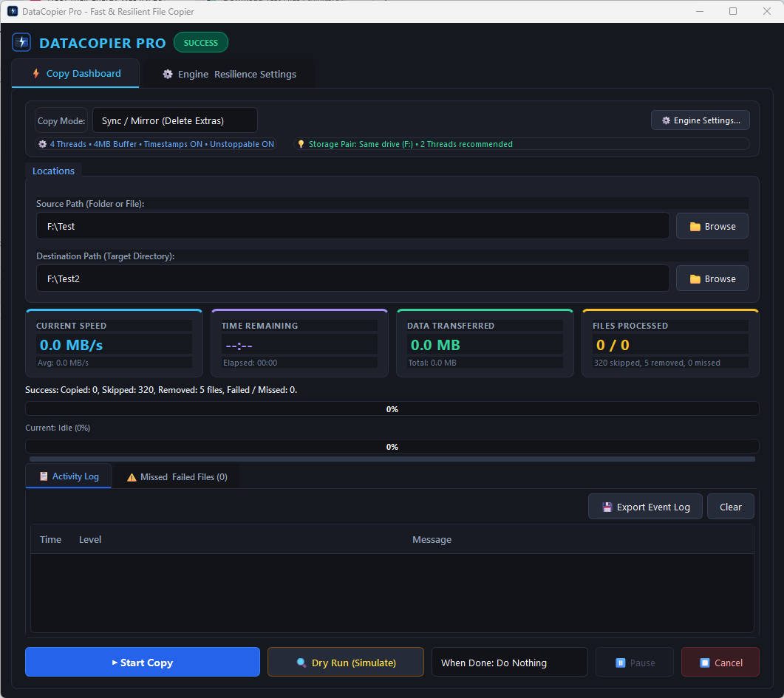Click the folder icon on Source Browse button
784x698 pixels.
click(x=695, y=226)
